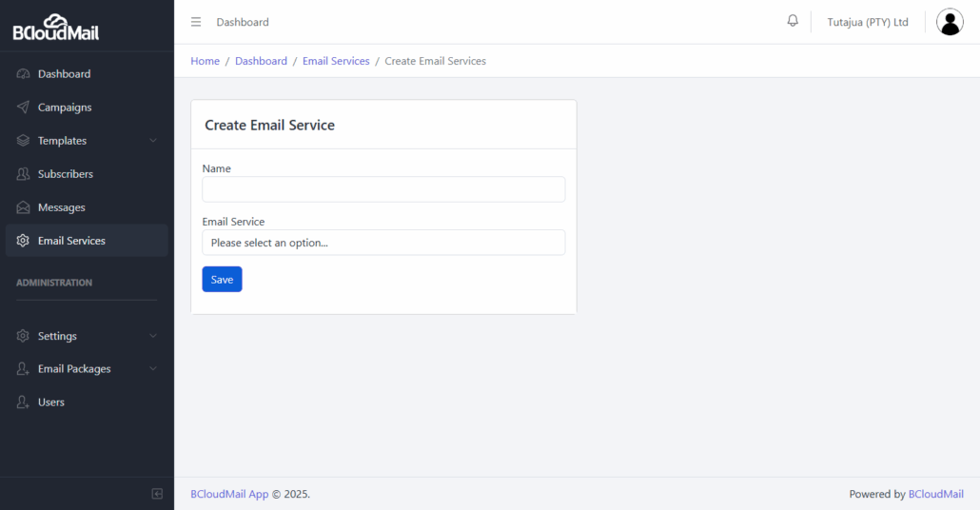Toggle the hamburger menu icon
Viewport: 980px width, 510px height.
196,22
